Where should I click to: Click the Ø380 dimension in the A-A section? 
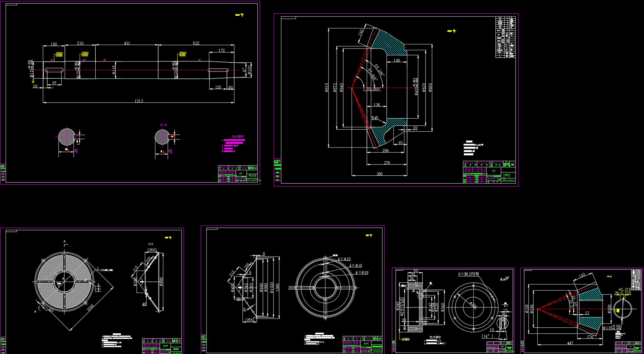[135, 282]
